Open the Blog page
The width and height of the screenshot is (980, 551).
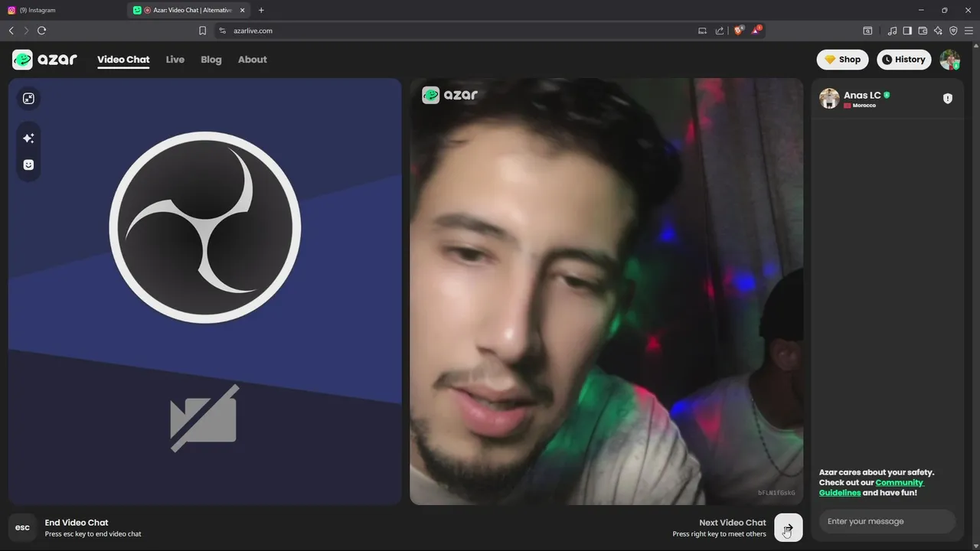(x=211, y=60)
